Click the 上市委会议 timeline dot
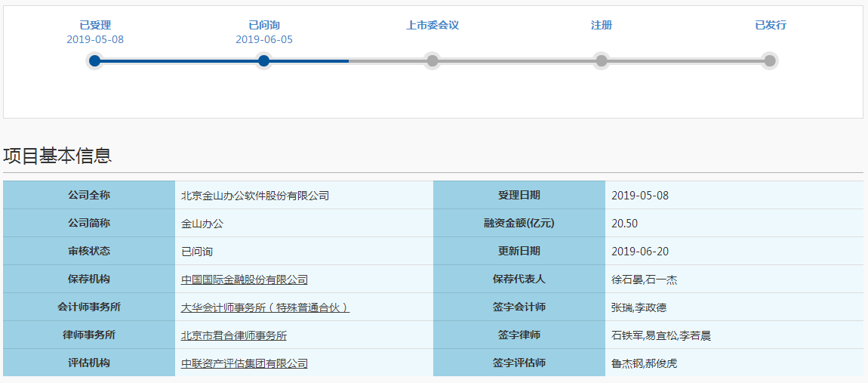868x383 pixels. pos(432,60)
